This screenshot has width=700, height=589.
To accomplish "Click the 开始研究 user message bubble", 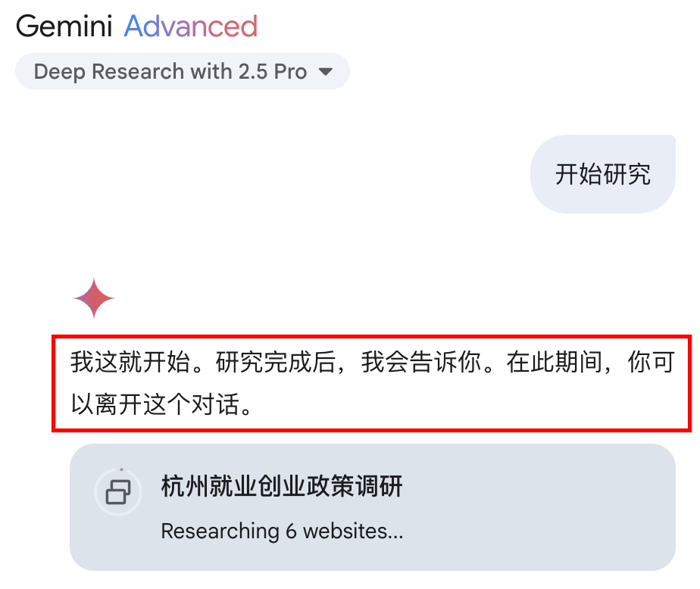I will pos(603,174).
